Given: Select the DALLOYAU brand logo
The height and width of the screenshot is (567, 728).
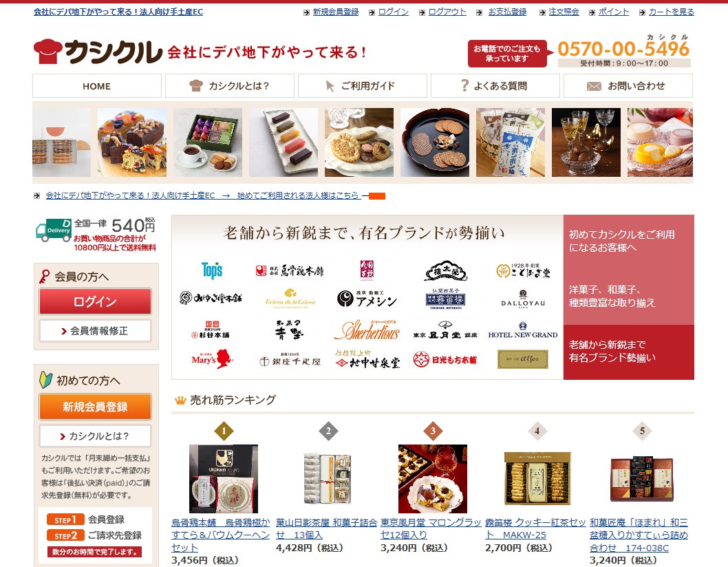Looking at the screenshot, I should click(x=523, y=299).
